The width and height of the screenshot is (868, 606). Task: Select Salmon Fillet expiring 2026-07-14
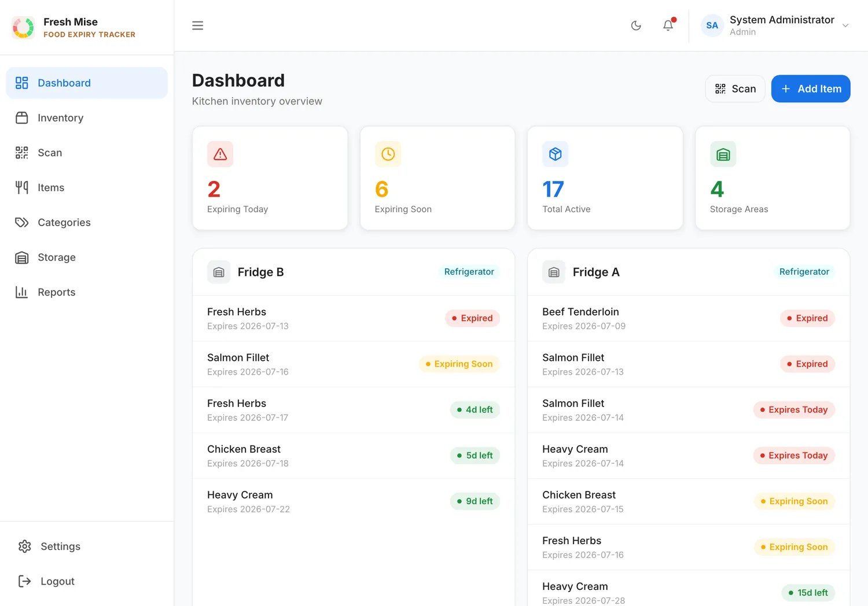coord(689,410)
